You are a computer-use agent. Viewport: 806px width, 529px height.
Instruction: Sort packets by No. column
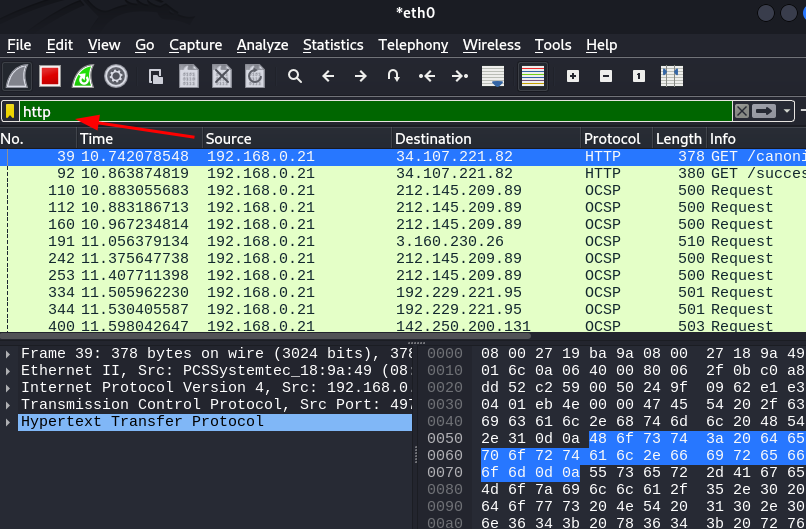(x=38, y=139)
